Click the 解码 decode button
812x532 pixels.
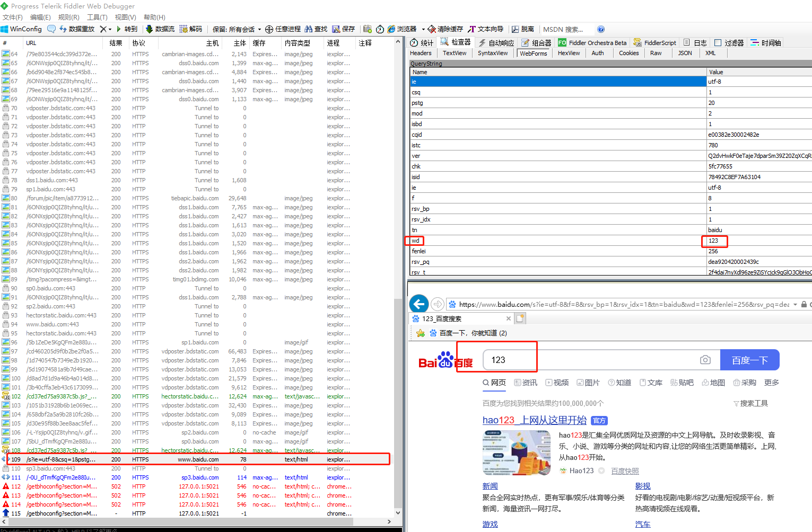pos(191,29)
